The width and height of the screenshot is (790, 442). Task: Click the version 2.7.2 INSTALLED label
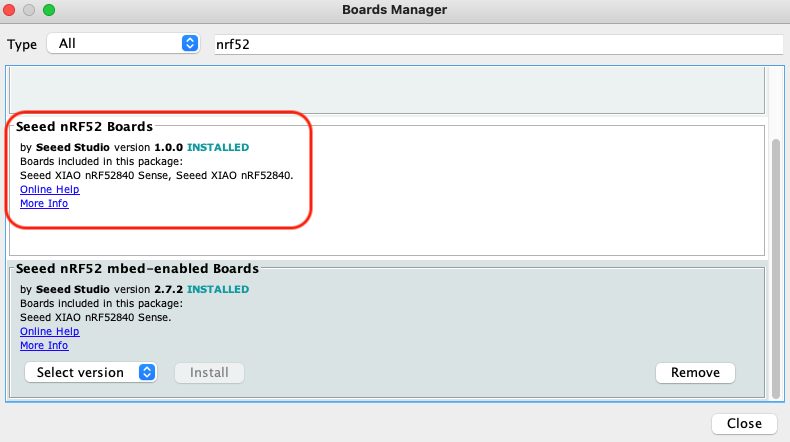pos(182,290)
